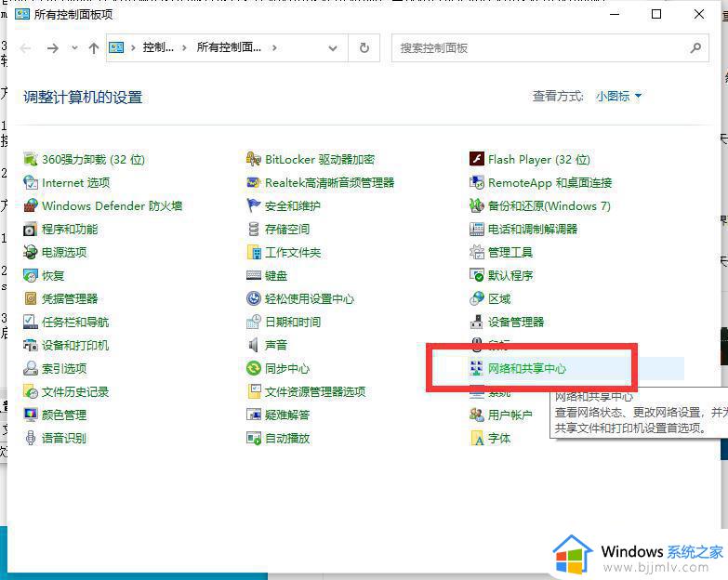Go back with the back arrow
Image resolution: width=728 pixels, height=580 pixels.
[x=25, y=47]
